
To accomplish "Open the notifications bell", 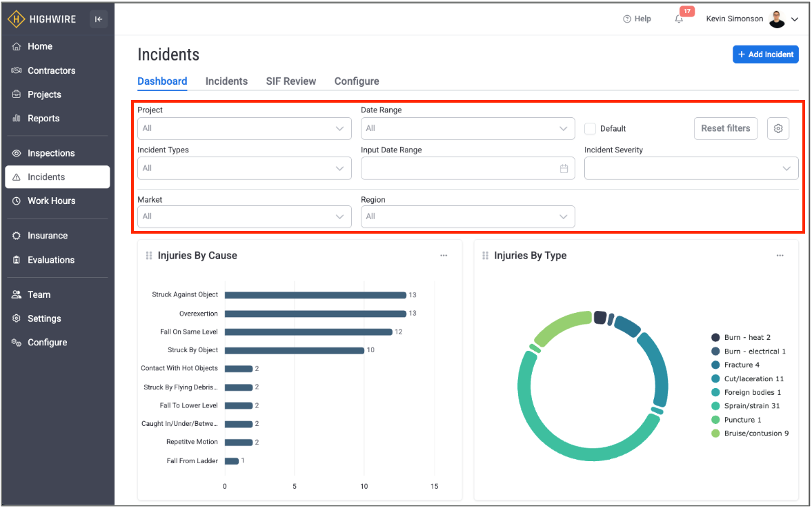I will pyautogui.click(x=679, y=19).
